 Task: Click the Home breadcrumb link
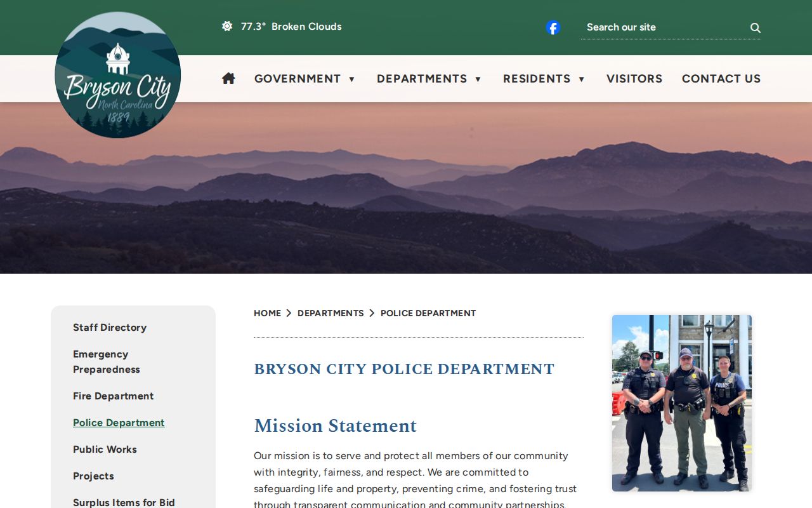point(267,313)
